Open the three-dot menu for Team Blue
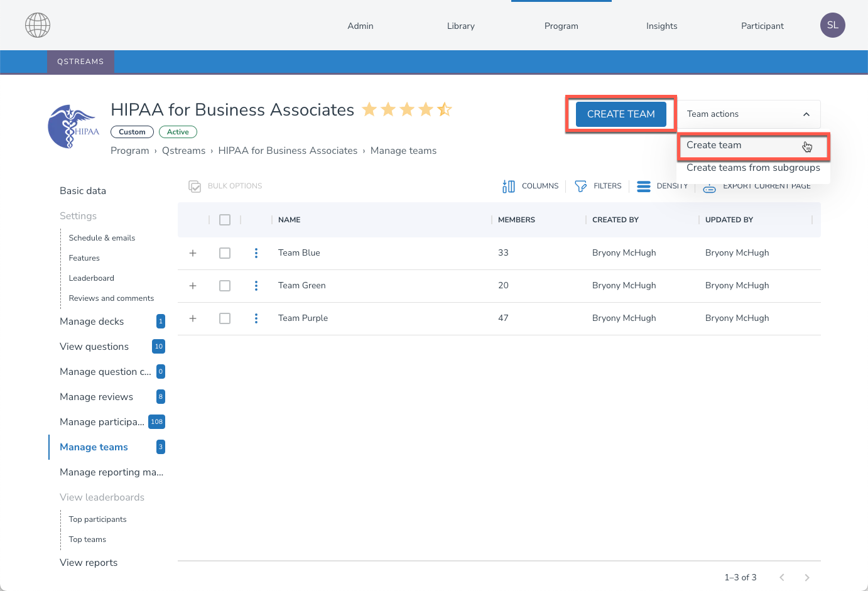Image resolution: width=868 pixels, height=591 pixels. click(256, 253)
